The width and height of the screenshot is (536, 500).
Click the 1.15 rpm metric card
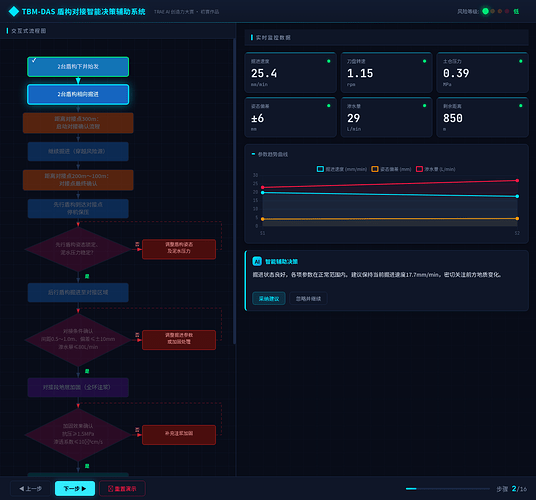click(387, 72)
